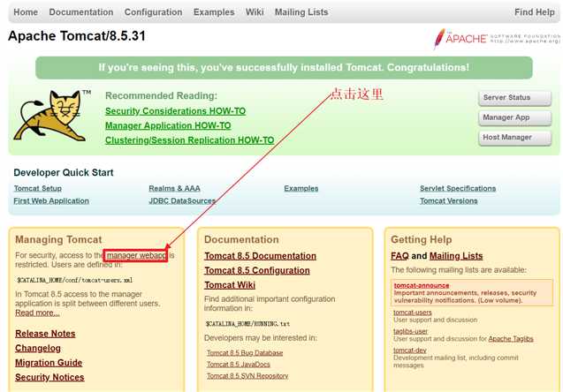Select Examples in the top navigation bar

[x=214, y=12]
